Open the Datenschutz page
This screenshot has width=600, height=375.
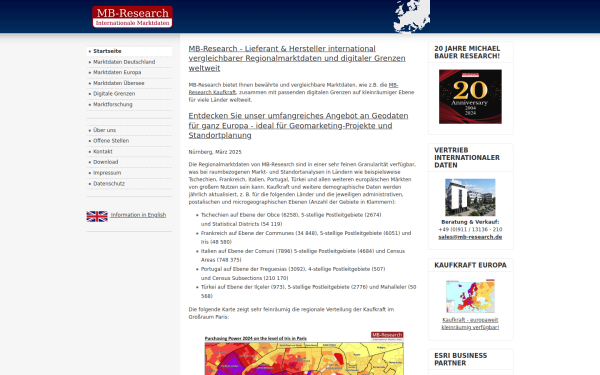[x=109, y=183]
